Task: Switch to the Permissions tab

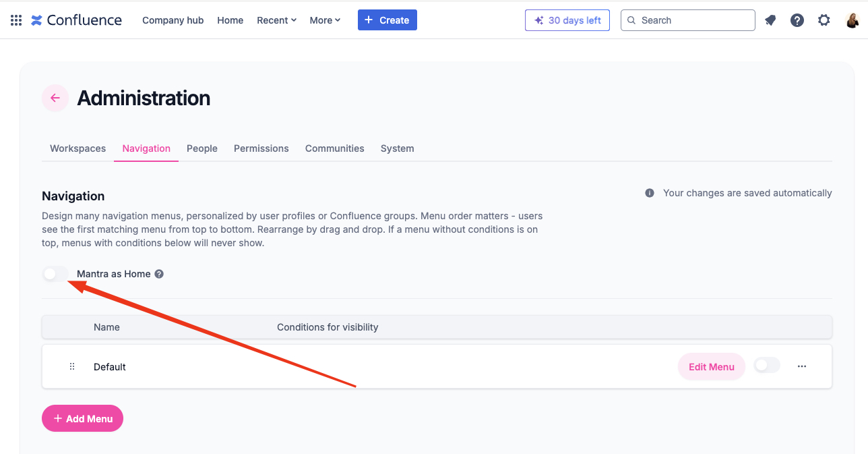Action: (261, 148)
